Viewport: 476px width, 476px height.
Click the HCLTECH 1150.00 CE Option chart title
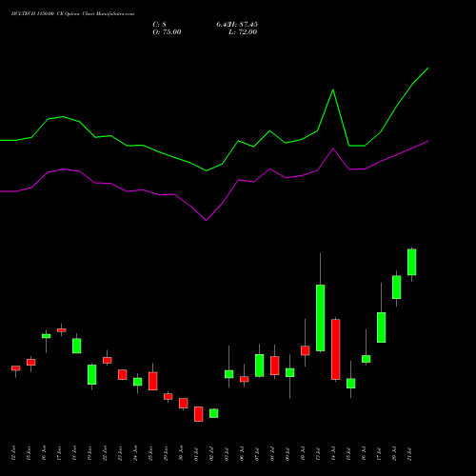tap(72, 14)
